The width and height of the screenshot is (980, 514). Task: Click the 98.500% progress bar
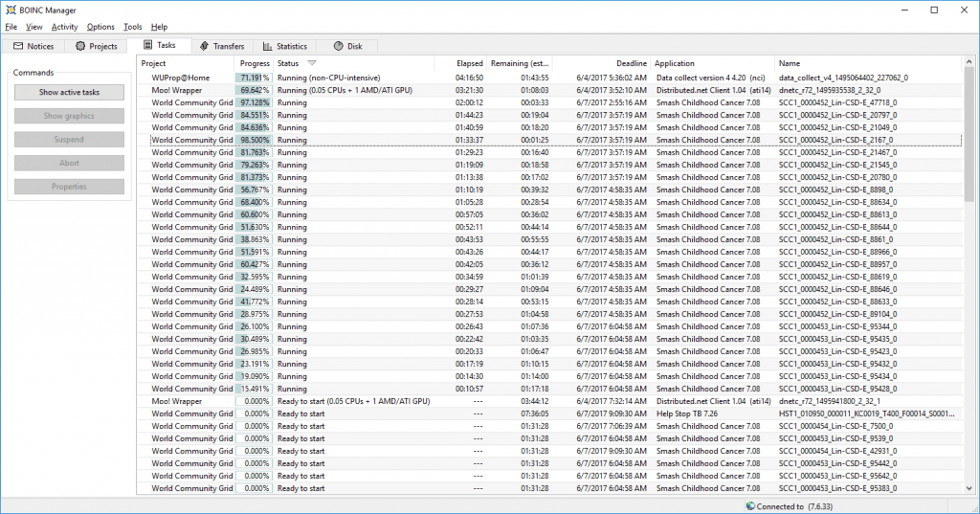tap(254, 140)
